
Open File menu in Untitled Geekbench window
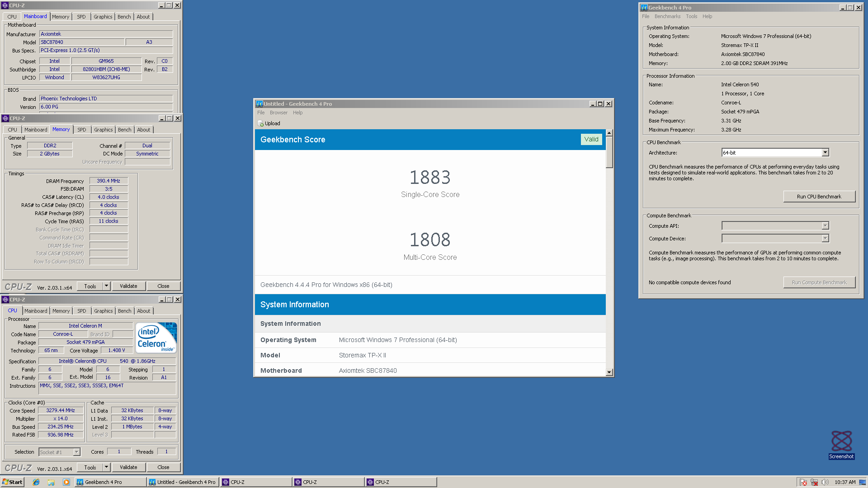(x=261, y=113)
